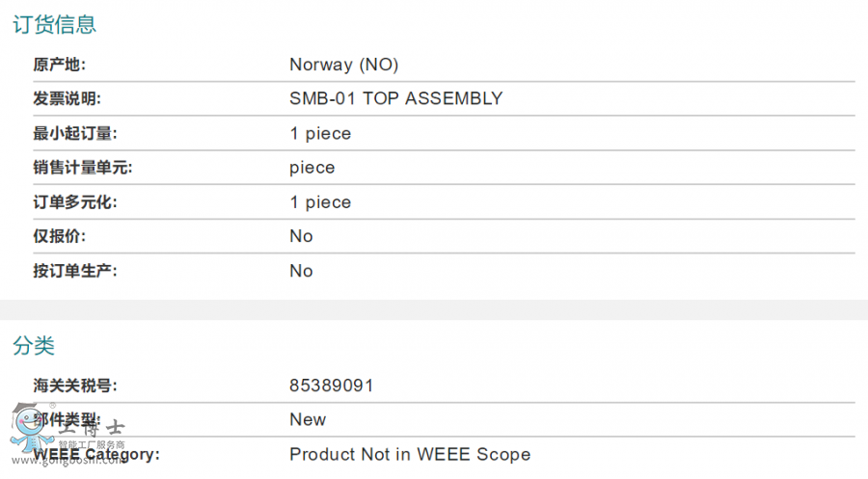Image resolution: width=868 pixels, height=479 pixels.
Task: Click the 1 piece value for 订单多元化
Action: (x=320, y=202)
